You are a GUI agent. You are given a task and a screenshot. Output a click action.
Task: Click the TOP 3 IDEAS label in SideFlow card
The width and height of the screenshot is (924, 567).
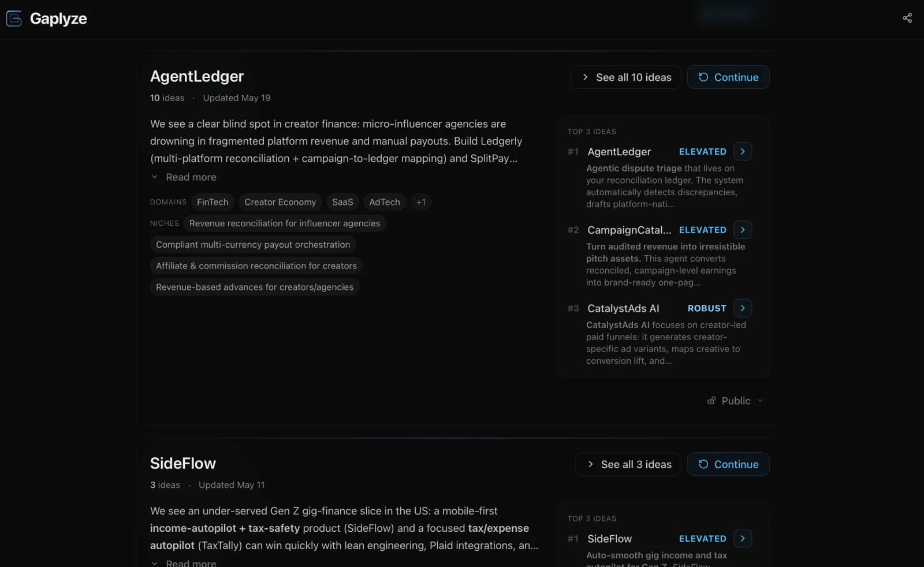592,519
